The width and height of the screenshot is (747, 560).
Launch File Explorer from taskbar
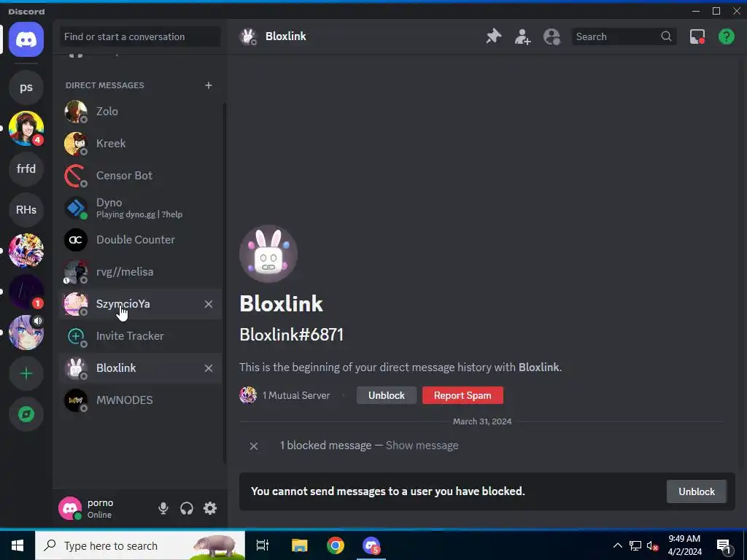299,545
